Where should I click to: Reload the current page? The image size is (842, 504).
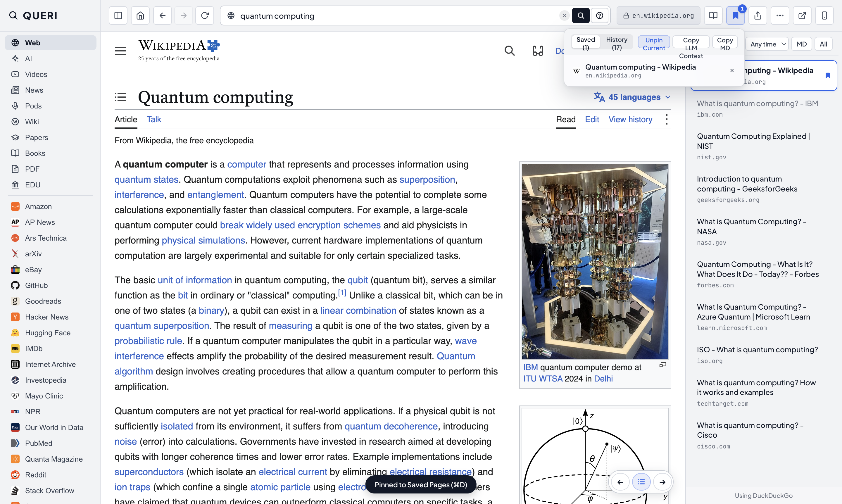(x=204, y=15)
